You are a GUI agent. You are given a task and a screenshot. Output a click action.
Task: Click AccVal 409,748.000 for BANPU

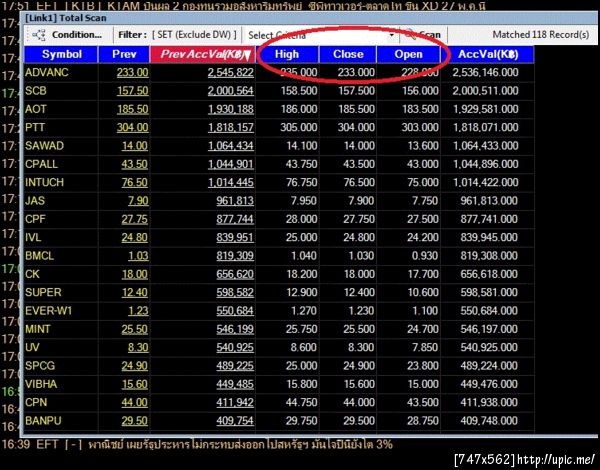coord(489,421)
